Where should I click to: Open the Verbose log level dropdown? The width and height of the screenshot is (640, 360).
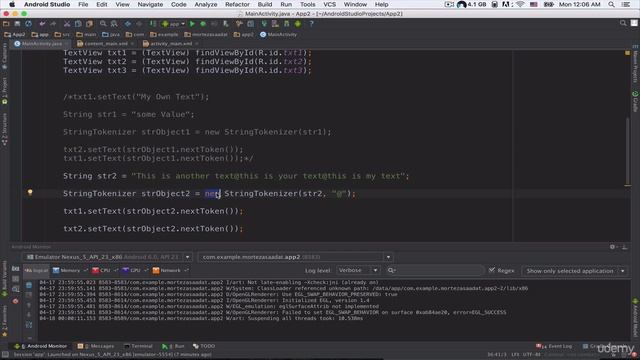point(358,270)
